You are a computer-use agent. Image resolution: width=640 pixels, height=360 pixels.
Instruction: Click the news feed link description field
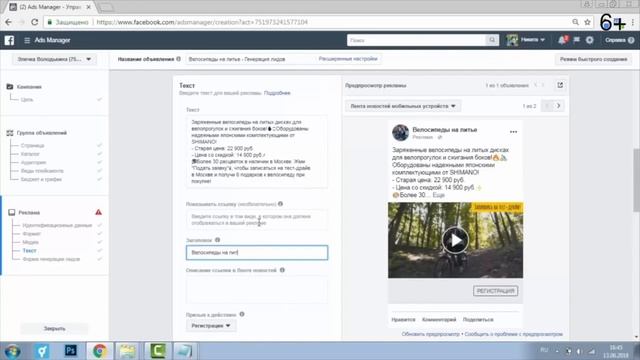click(257, 289)
